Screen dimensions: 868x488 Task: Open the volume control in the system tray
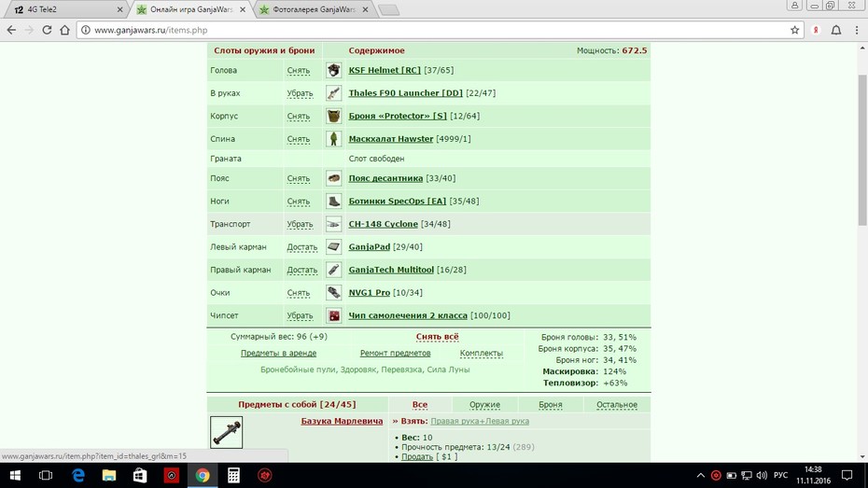point(762,475)
